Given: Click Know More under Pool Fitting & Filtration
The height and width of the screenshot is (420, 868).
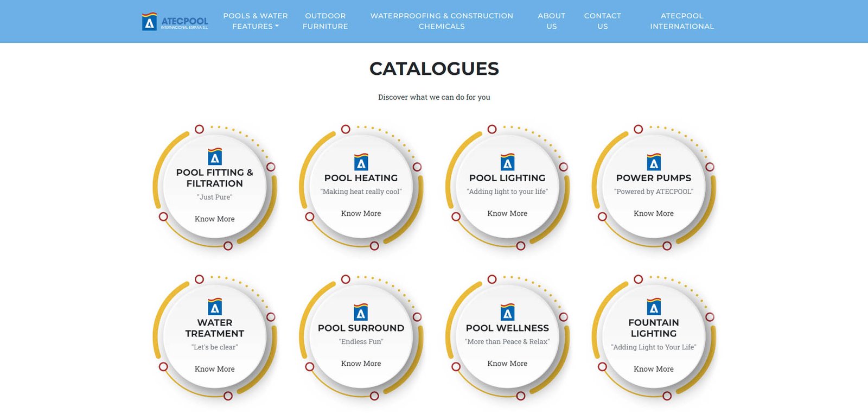Looking at the screenshot, I should pos(215,219).
